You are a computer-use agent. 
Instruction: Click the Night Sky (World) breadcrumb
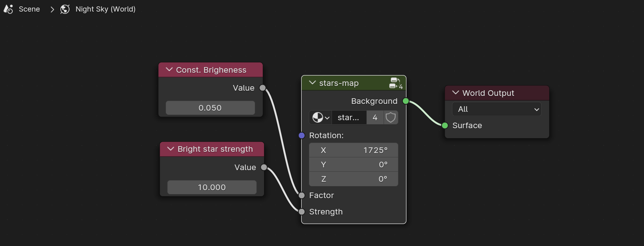click(106, 9)
